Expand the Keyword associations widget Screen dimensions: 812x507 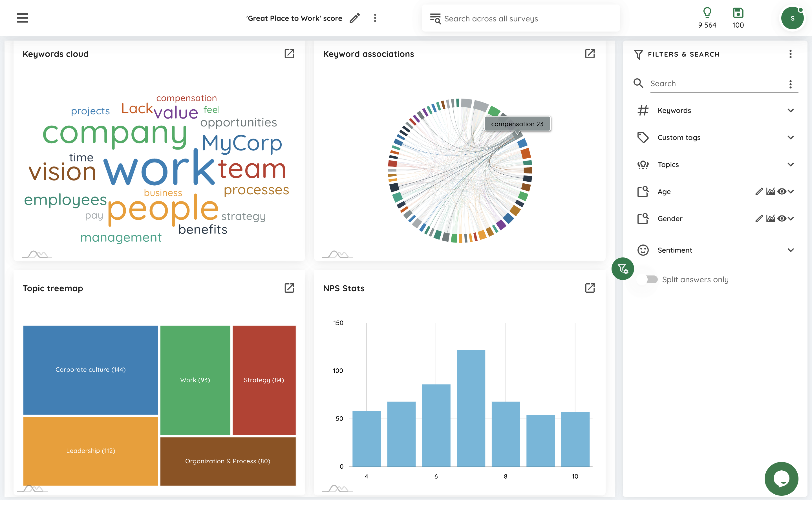pyautogui.click(x=590, y=54)
